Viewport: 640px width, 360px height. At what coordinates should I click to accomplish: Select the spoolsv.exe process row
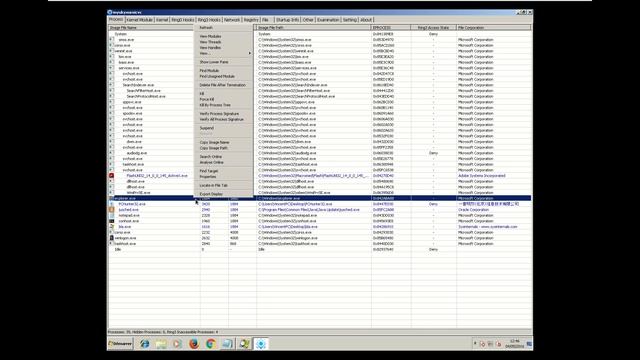(x=320, y=113)
